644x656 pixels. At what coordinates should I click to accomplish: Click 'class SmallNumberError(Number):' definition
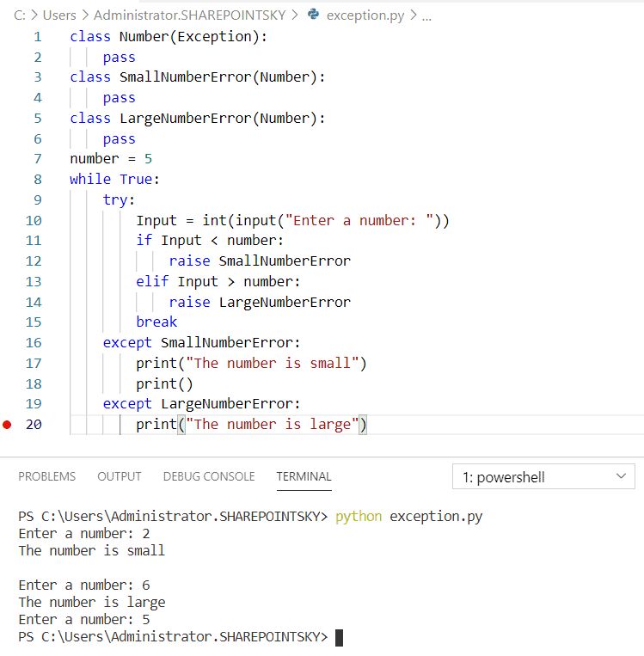point(198,77)
